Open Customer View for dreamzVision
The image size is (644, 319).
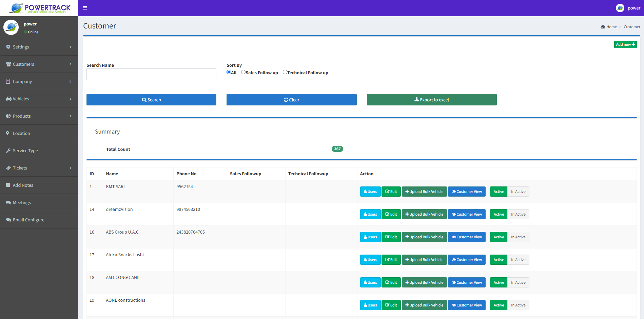point(467,214)
